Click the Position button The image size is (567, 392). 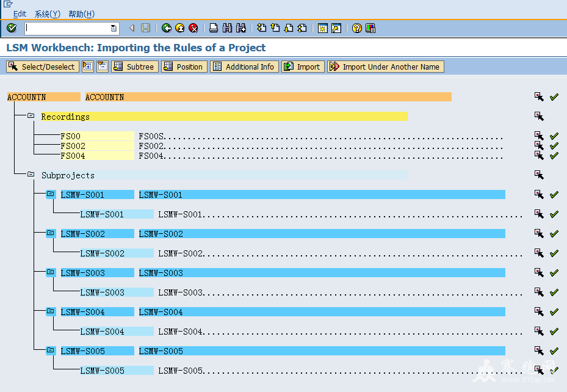coord(184,67)
